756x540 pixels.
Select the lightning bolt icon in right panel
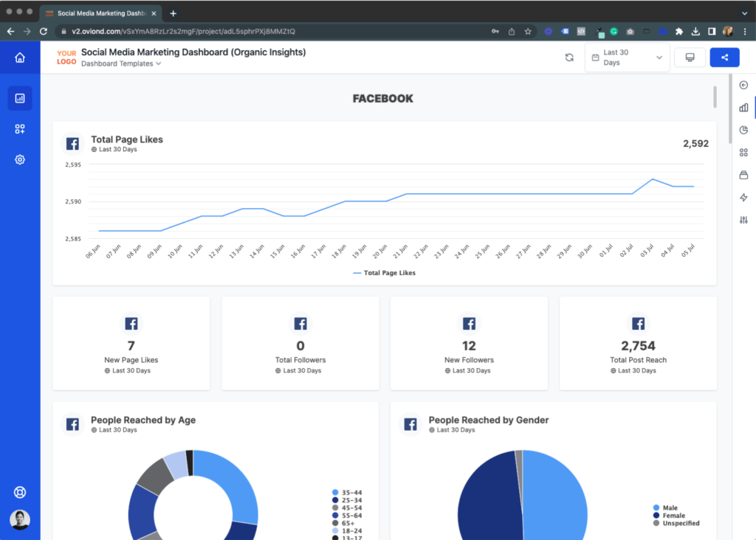point(743,198)
